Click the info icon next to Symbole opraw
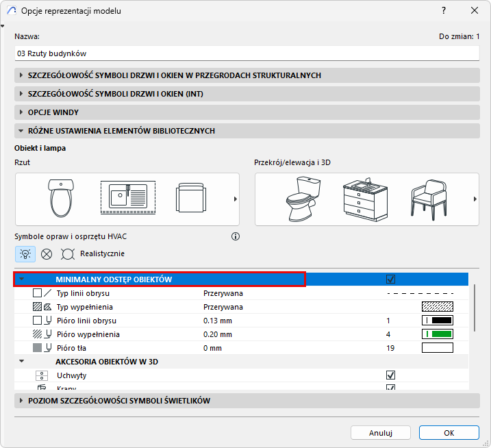 [x=236, y=236]
